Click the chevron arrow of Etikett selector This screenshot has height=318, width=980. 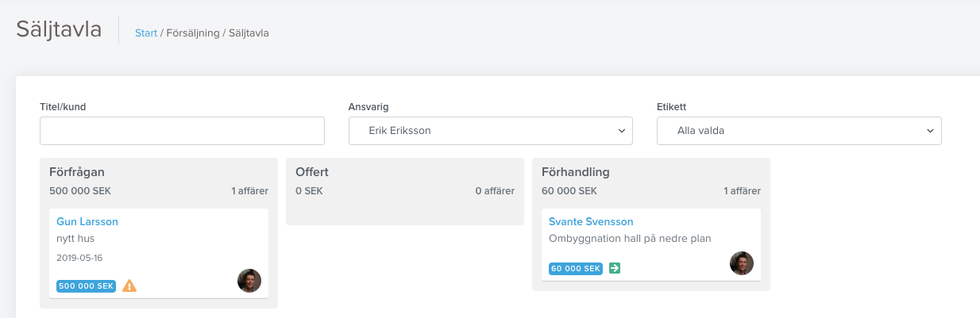click(x=930, y=131)
